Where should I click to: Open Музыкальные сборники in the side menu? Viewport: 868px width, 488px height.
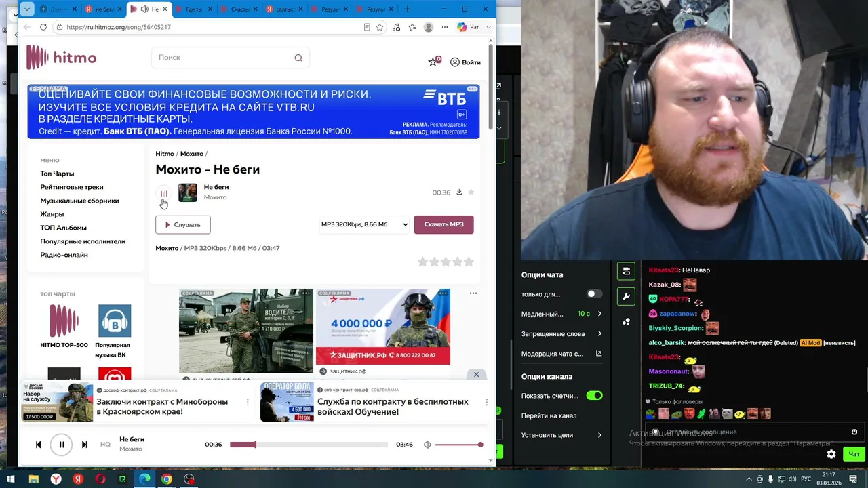pos(79,201)
